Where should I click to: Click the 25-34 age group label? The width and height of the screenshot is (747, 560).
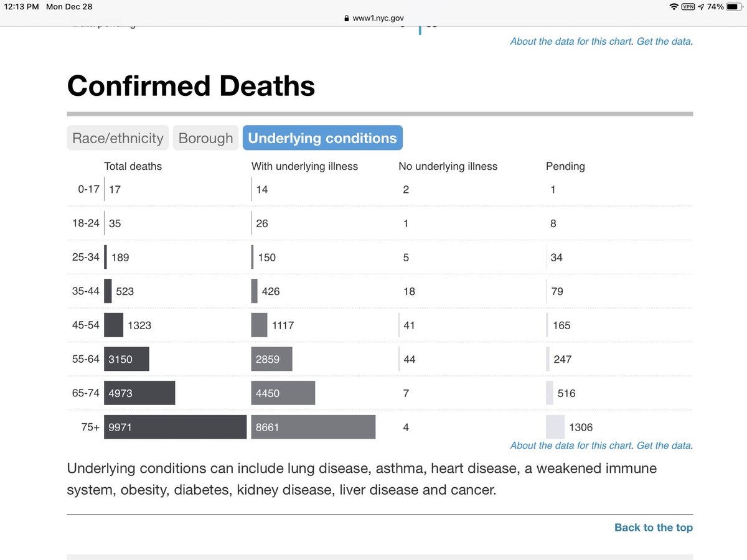coord(86,257)
